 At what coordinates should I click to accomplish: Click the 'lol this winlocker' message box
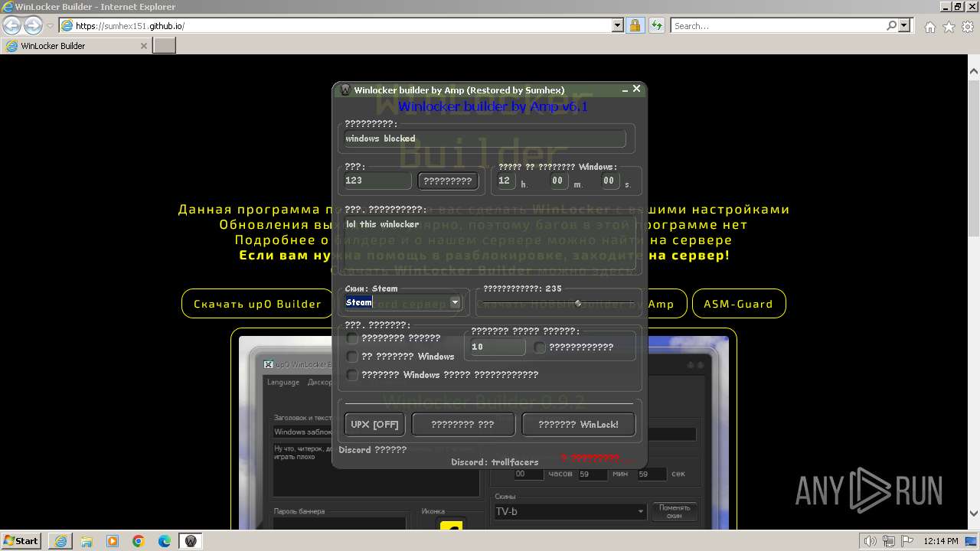(488, 244)
